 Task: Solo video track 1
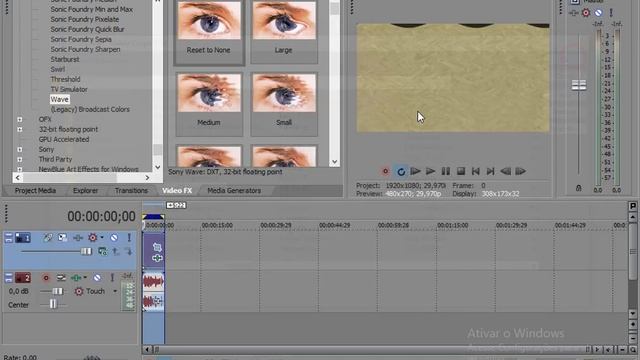coord(129,238)
